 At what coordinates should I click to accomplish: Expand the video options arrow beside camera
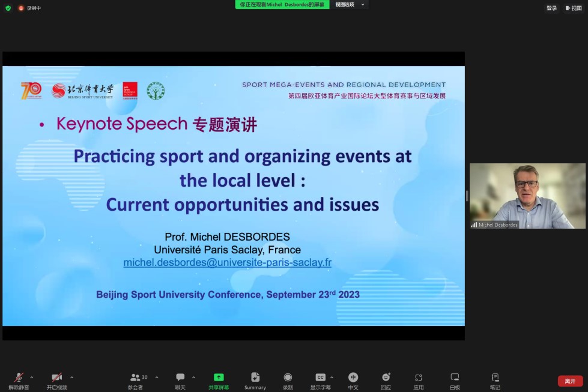[71, 378]
